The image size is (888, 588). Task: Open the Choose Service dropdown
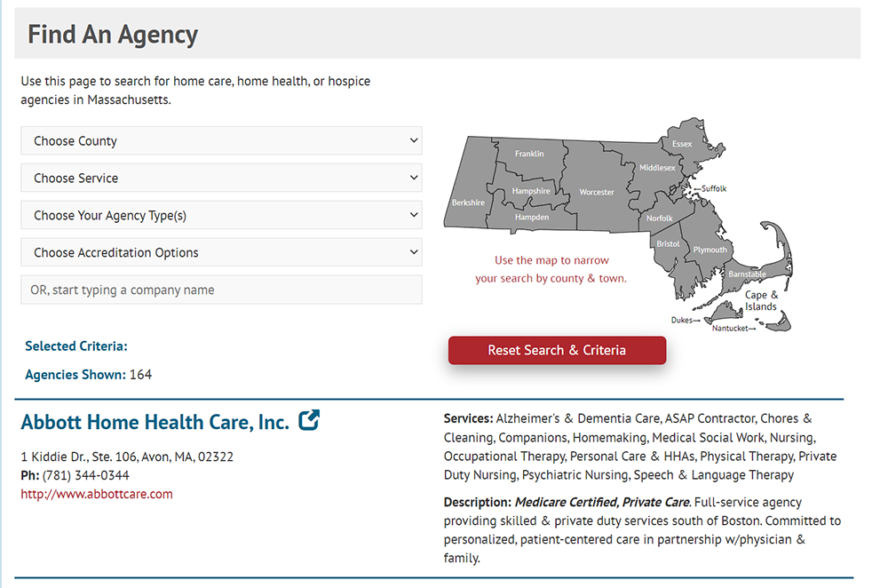click(x=221, y=178)
